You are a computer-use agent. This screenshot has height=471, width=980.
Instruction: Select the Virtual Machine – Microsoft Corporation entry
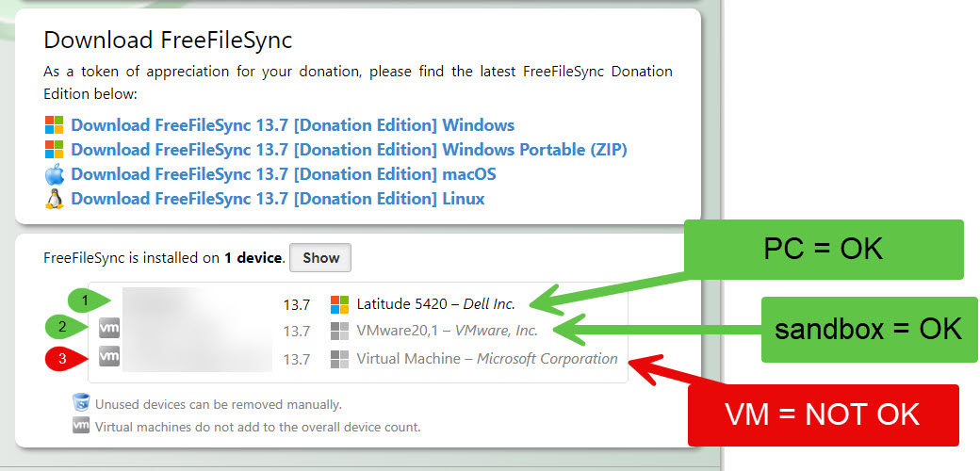(x=487, y=359)
